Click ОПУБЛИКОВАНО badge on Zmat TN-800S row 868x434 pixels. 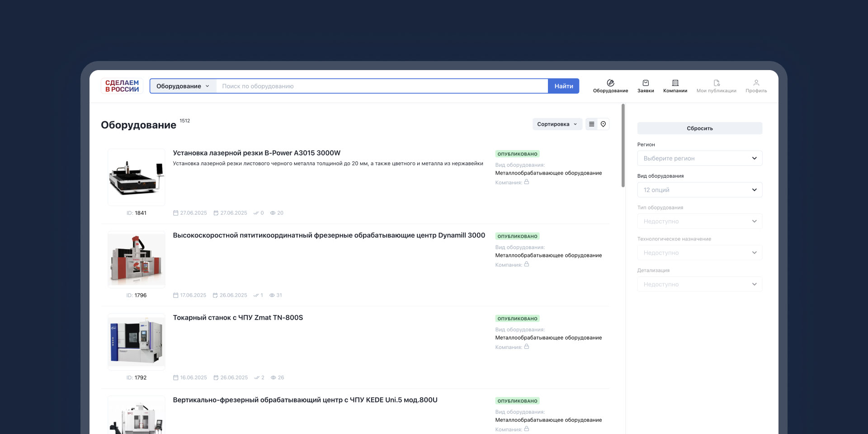517,319
